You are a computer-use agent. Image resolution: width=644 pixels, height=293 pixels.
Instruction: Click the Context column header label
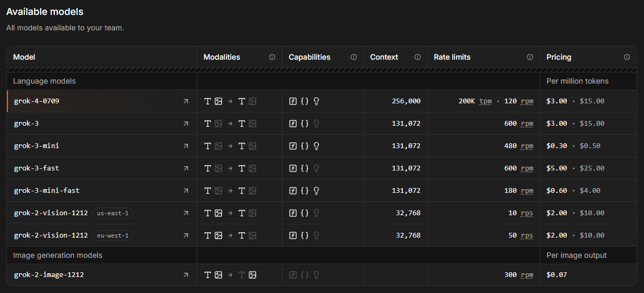click(384, 57)
